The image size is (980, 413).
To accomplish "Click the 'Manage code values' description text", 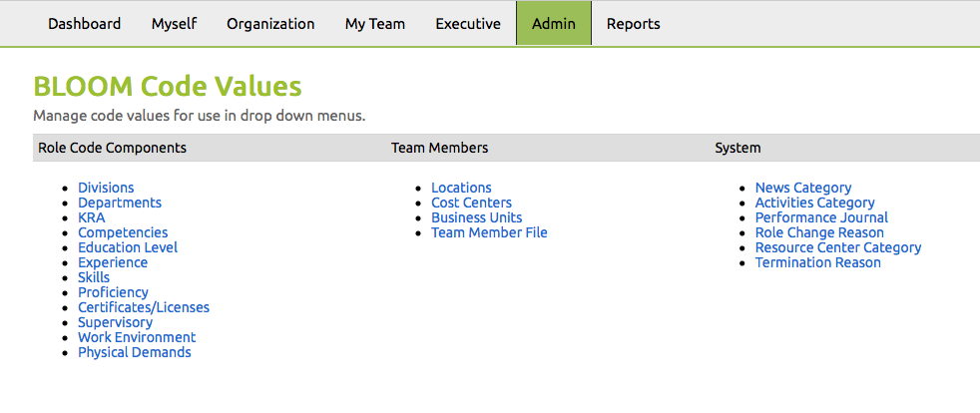I will pyautogui.click(x=199, y=116).
